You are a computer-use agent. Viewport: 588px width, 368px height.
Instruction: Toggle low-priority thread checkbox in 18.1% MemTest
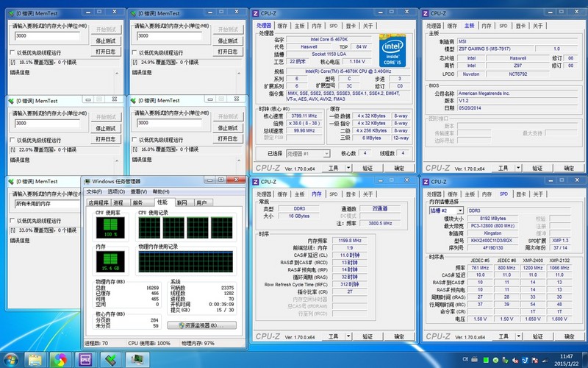pos(12,52)
